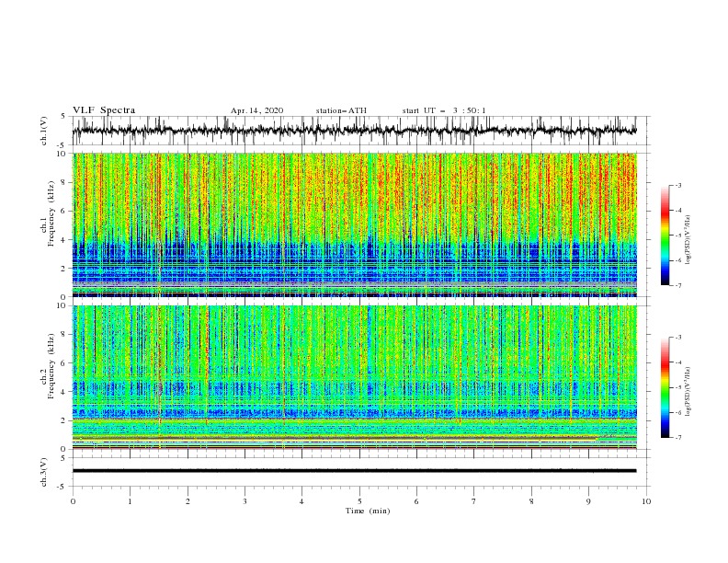Screen dimensions: 728x563
Task: Click the "-5" value on ch.1 colorbar
Action: click(x=677, y=236)
